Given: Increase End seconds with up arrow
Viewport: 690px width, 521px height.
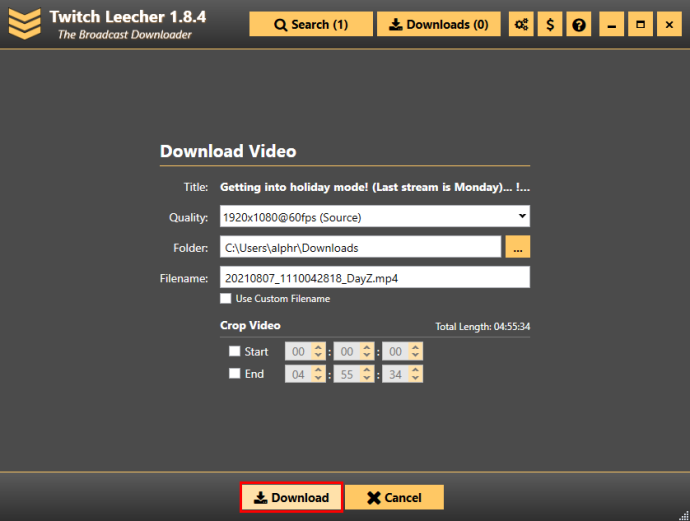Looking at the screenshot, I should coord(415,370).
